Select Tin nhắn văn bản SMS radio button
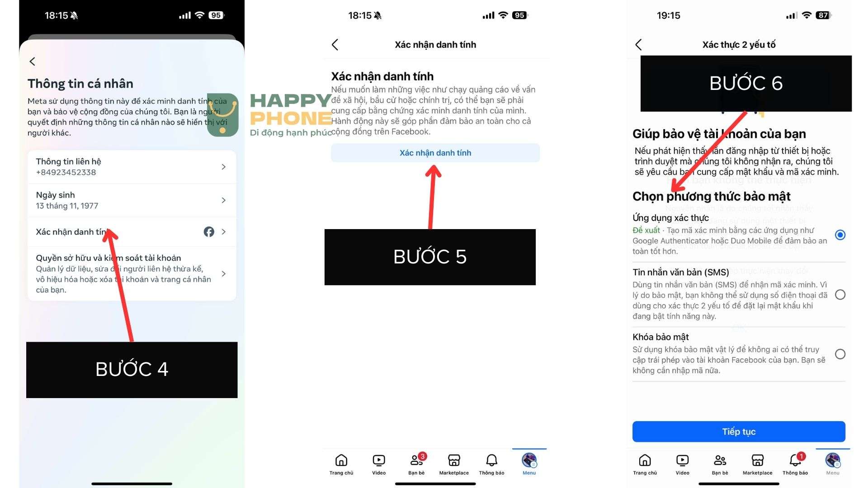 point(841,294)
